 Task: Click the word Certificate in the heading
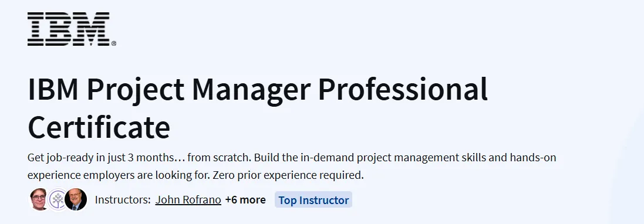click(99, 127)
